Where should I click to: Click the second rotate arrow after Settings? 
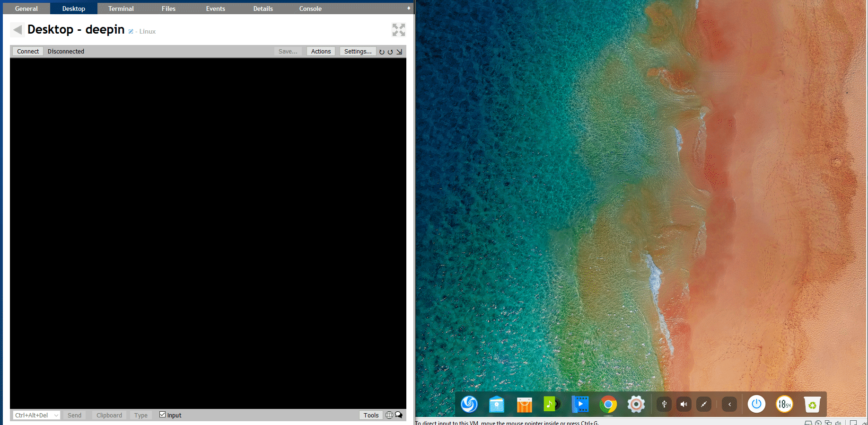tap(390, 52)
